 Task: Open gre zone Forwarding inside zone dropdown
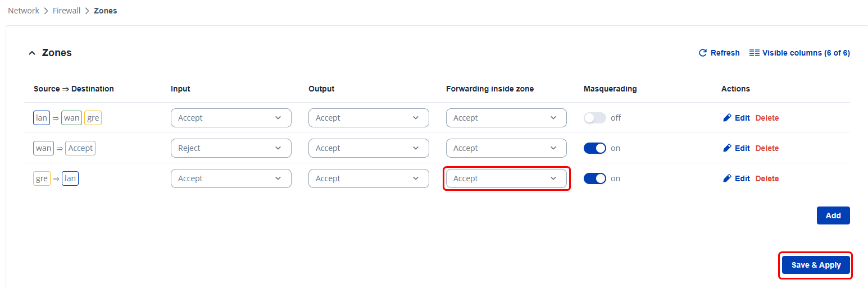tap(506, 178)
